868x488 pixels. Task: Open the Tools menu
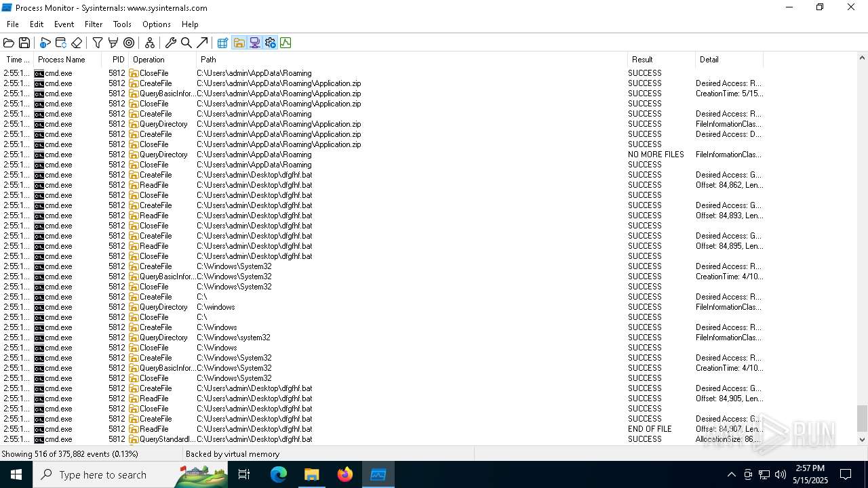tap(122, 24)
